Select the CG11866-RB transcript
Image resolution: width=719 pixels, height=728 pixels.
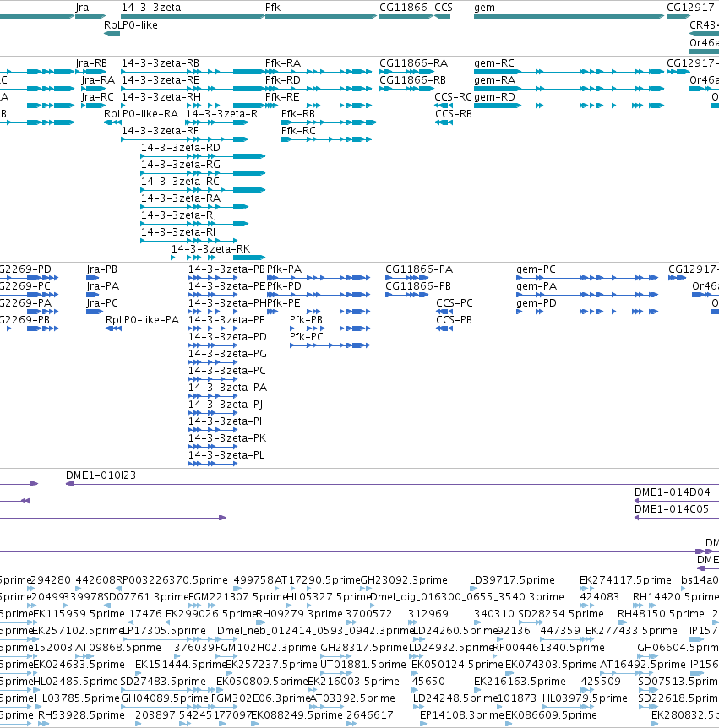(x=412, y=80)
